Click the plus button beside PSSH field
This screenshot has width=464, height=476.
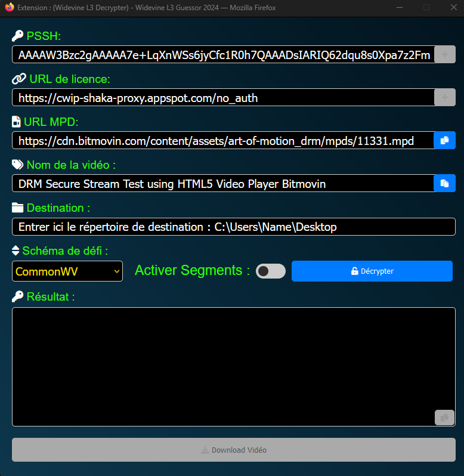click(444, 54)
